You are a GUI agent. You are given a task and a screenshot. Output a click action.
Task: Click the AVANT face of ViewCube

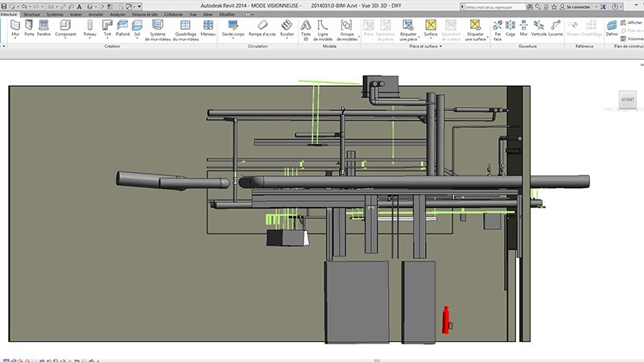(625, 100)
